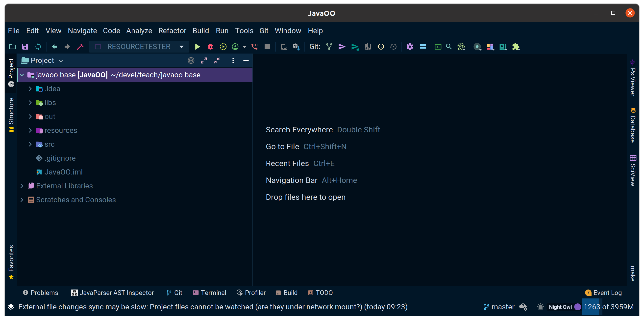Viewport: 644px width, 321px height.
Task: Open the Problems tool tab
Action: click(41, 293)
